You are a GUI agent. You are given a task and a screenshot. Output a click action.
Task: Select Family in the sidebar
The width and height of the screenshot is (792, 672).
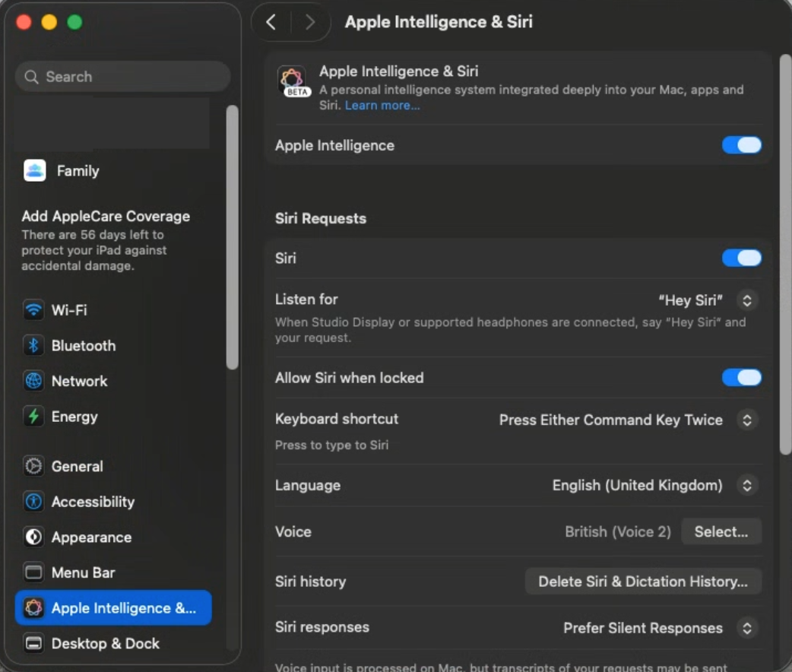[76, 171]
